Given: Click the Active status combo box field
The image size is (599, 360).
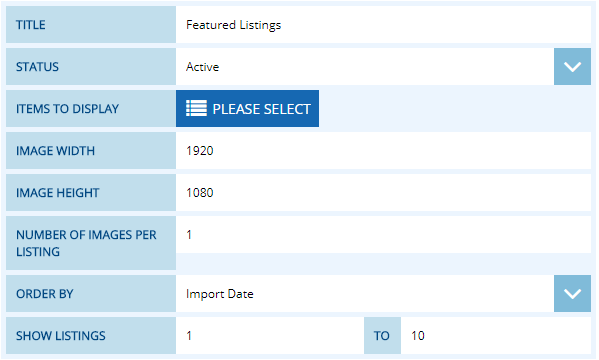Looking at the screenshot, I should (365, 66).
